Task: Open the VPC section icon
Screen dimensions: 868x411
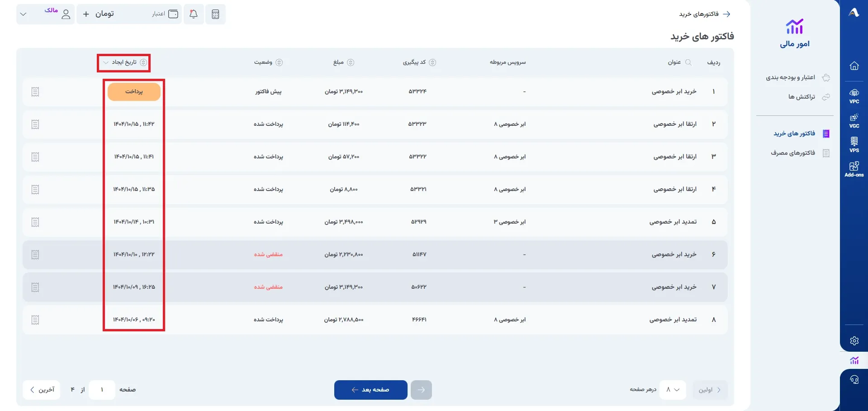Action: (x=854, y=96)
